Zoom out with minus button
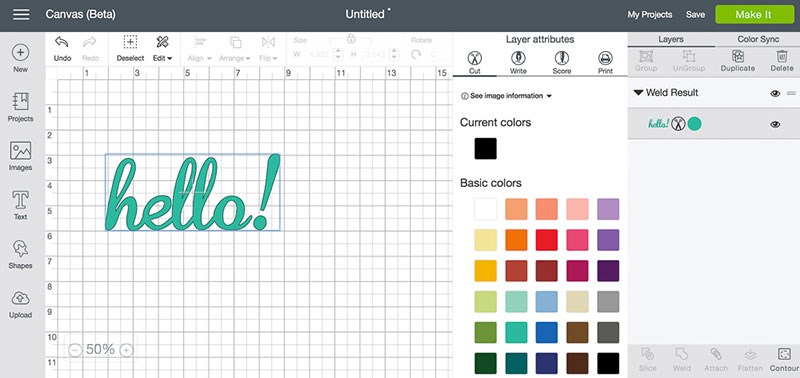 click(75, 350)
